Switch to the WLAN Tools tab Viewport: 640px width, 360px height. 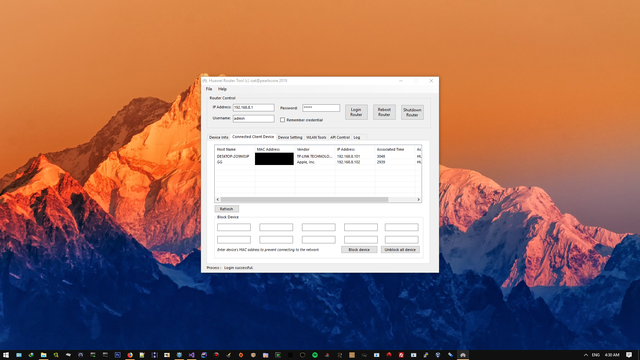pos(316,138)
